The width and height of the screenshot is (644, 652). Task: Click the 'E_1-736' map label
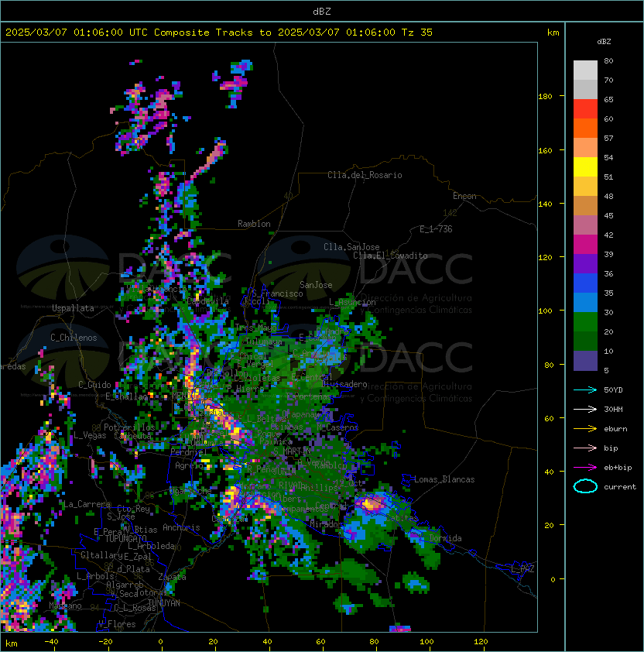tap(436, 229)
